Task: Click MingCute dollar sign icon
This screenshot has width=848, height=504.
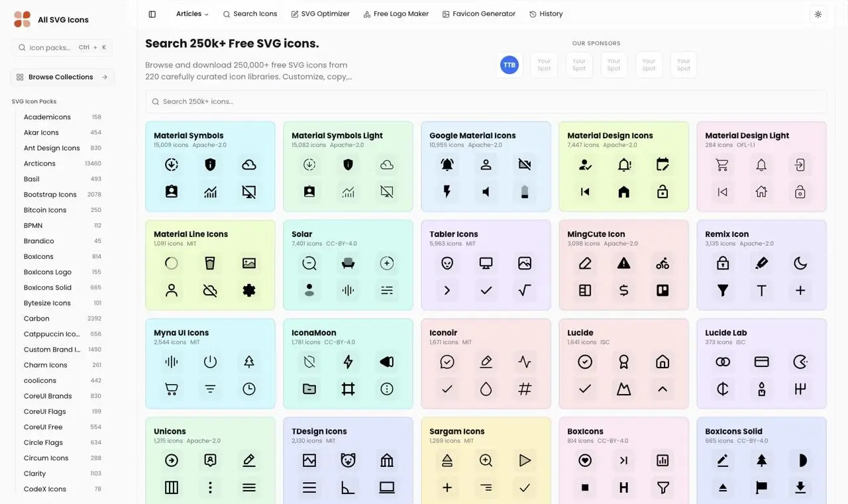Action: (x=624, y=291)
